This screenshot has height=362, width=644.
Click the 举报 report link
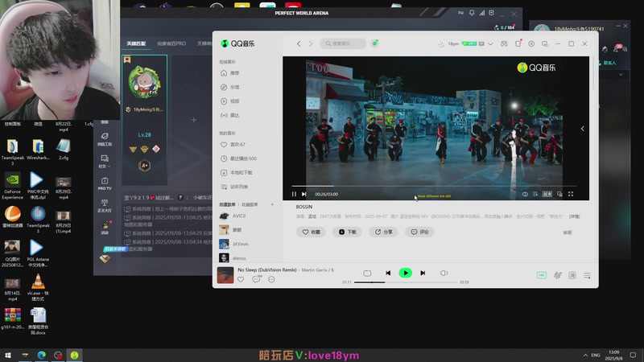[x=568, y=232]
